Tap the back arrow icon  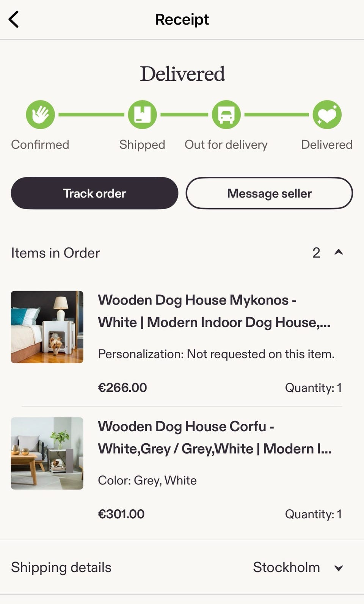[14, 19]
